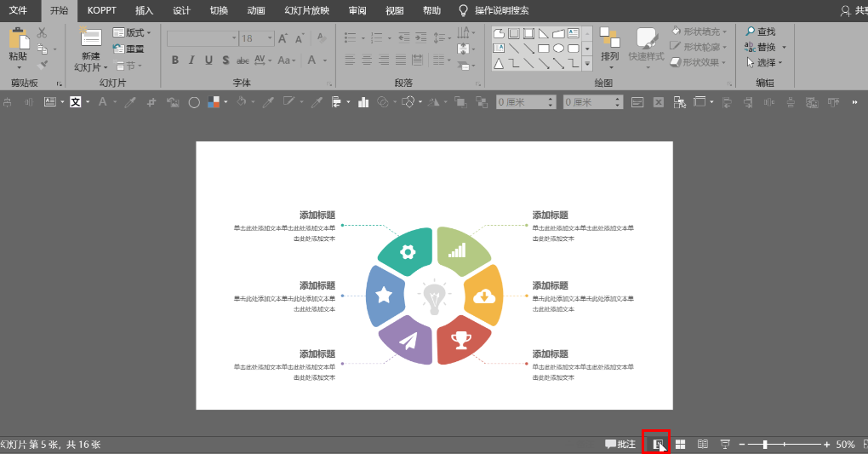868x454 pixels.
Task: Switch to the Slide Show (幻灯片放映) tab
Action: (x=306, y=10)
